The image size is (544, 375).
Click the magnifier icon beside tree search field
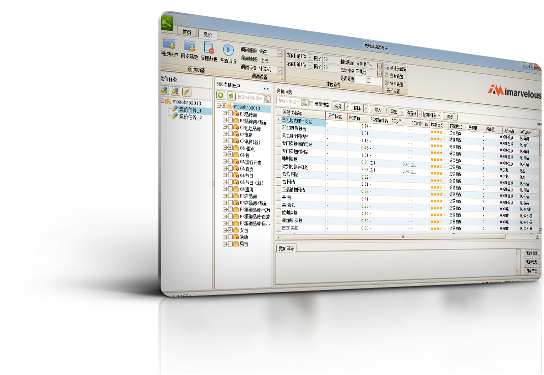tap(266, 99)
